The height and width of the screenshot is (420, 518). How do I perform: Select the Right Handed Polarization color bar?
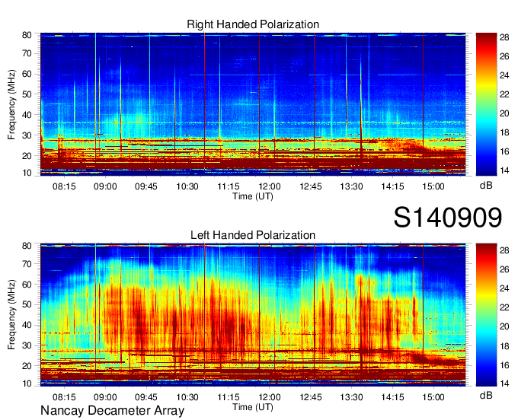click(486, 104)
